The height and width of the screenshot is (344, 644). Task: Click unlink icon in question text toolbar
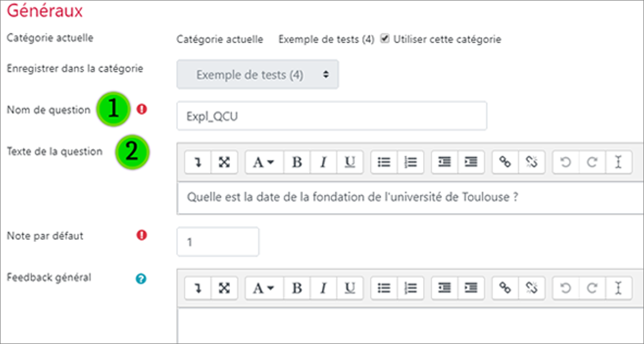(x=531, y=163)
